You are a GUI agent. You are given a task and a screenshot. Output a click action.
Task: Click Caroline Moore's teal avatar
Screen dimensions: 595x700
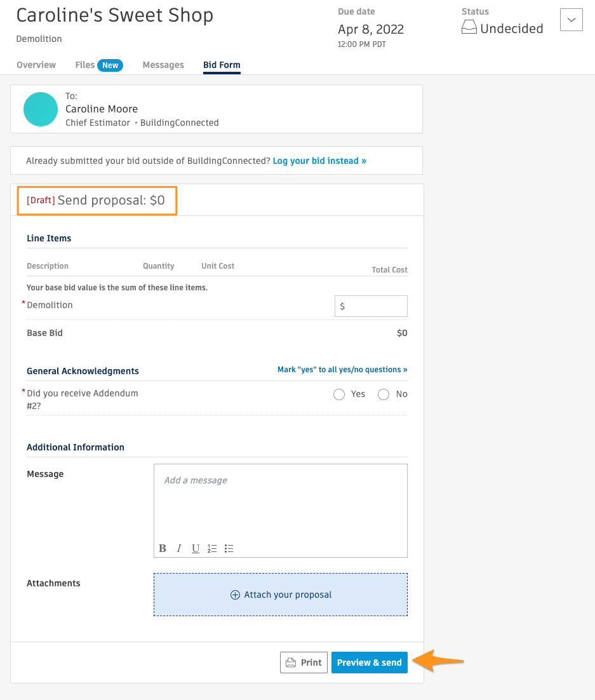click(x=41, y=109)
